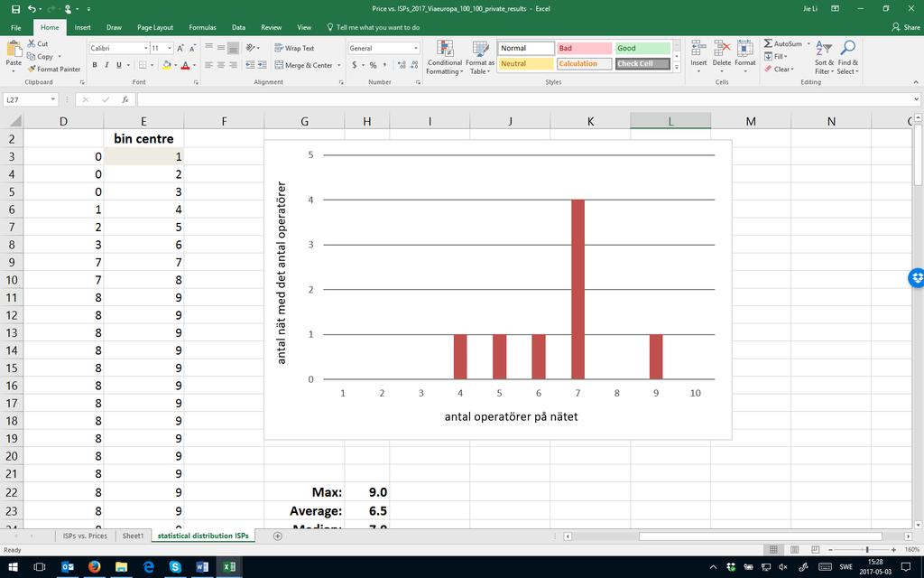Select the bin centre header cell
924x578 pixels.
(x=143, y=138)
